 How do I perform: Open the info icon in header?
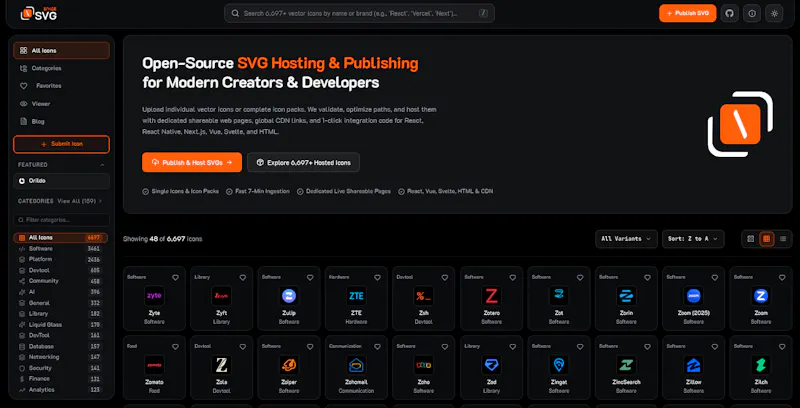point(752,13)
